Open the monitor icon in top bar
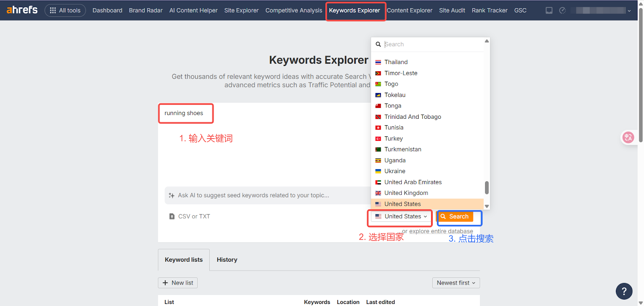 tap(549, 10)
